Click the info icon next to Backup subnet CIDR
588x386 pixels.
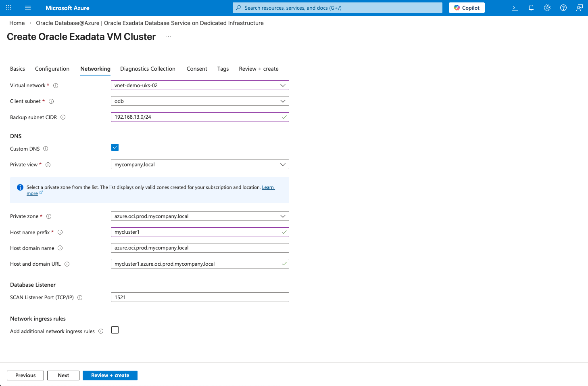point(63,117)
